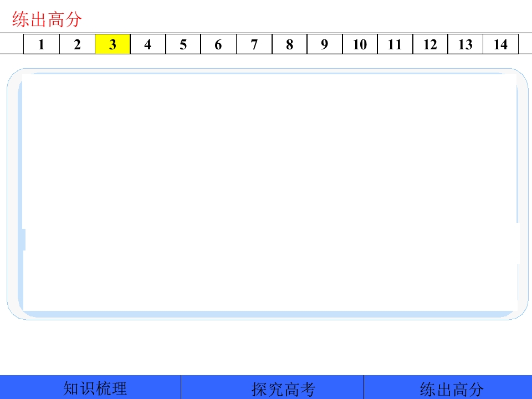Navigate to question 8
This screenshot has width=532, height=399.
pyautogui.click(x=289, y=44)
